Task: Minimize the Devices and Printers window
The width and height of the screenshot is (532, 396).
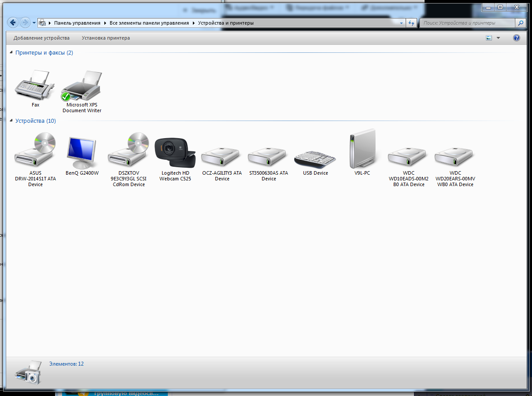Action: coord(488,7)
